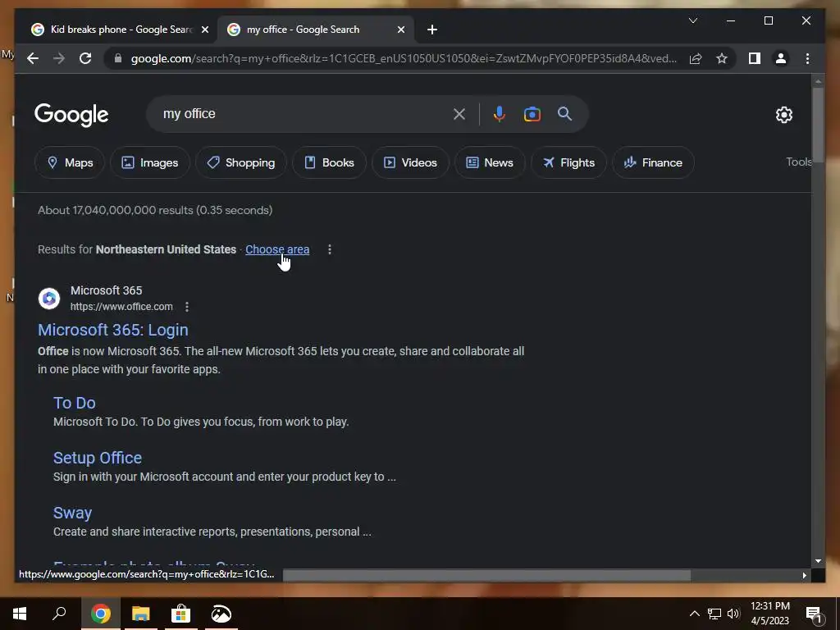Screen dimensions: 840x630
Task: Open the notification center
Action: point(815,614)
